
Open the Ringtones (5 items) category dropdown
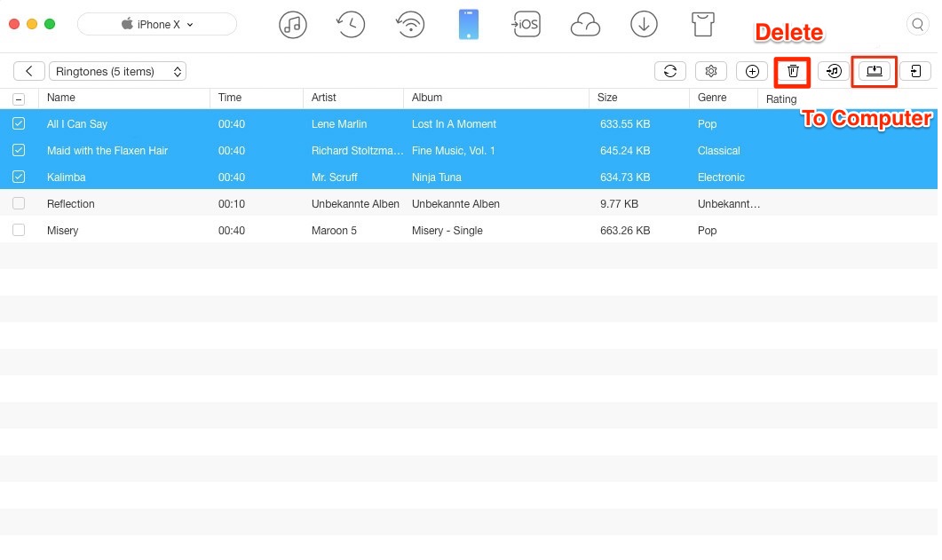tap(118, 71)
